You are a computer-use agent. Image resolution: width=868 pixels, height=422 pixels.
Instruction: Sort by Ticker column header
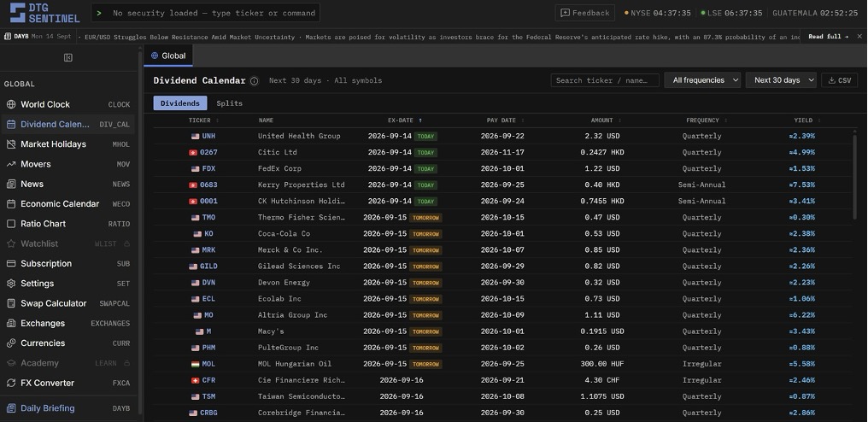coord(203,120)
